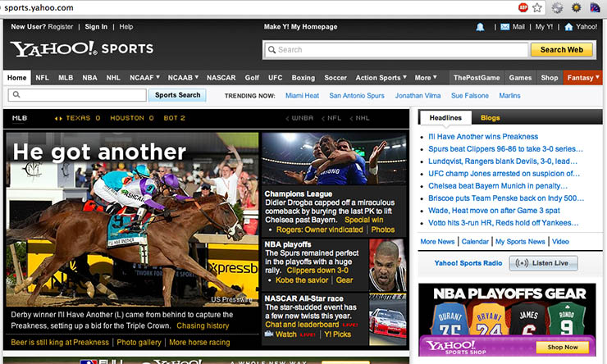Viewport: 607px width, 364px height.
Task: Click the Register link
Action: [x=61, y=27]
